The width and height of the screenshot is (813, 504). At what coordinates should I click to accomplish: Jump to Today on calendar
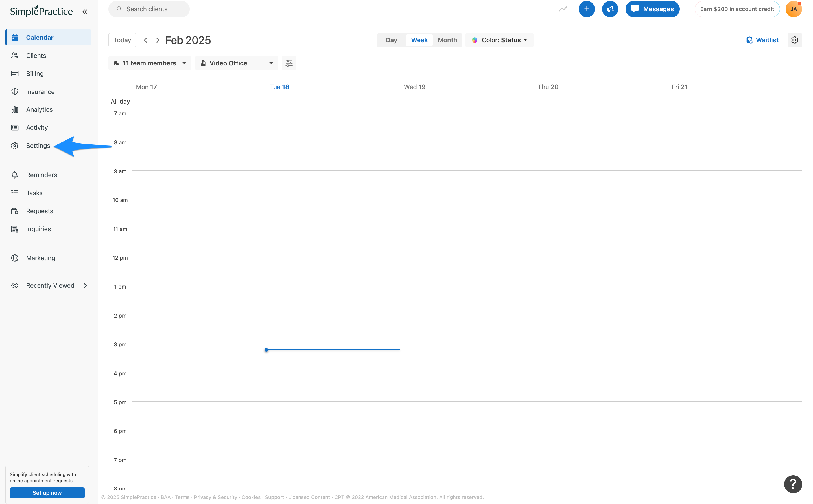pos(122,40)
